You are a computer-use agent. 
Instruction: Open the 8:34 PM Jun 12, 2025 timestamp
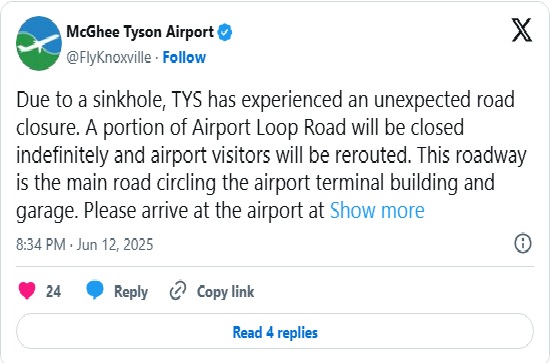(85, 244)
